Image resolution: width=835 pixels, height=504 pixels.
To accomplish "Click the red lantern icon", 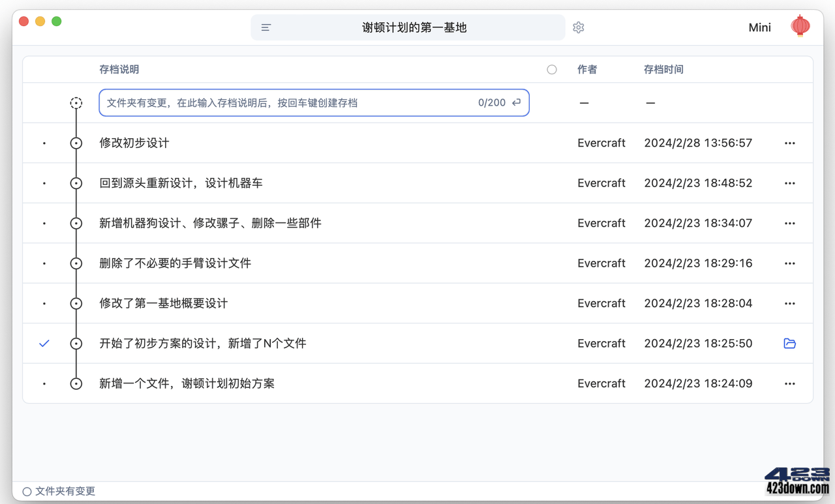I will (x=800, y=26).
